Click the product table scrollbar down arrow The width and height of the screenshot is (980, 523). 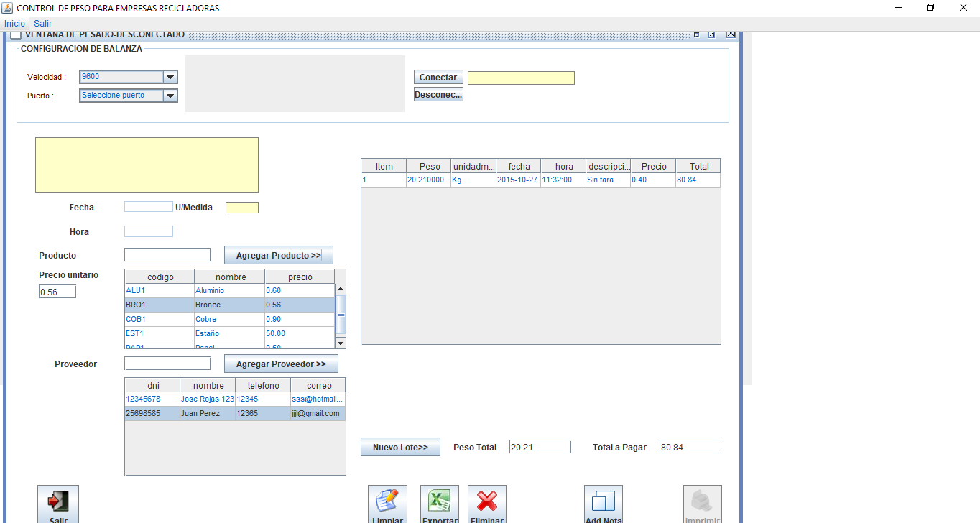pos(341,343)
